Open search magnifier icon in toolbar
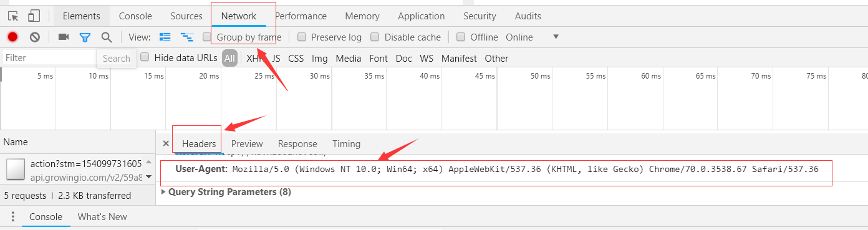Image resolution: width=868 pixels, height=230 pixels. (107, 37)
